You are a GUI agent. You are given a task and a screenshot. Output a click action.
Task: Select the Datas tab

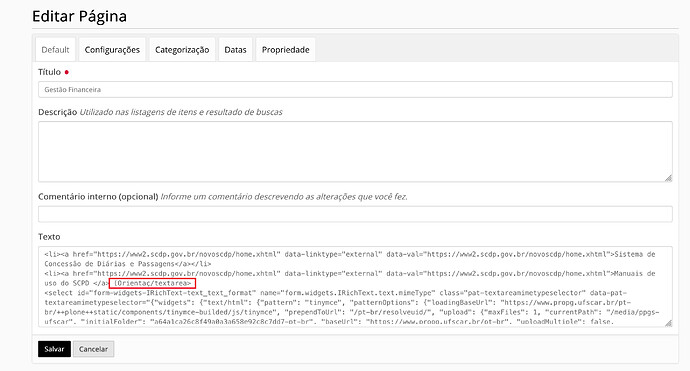(235, 50)
